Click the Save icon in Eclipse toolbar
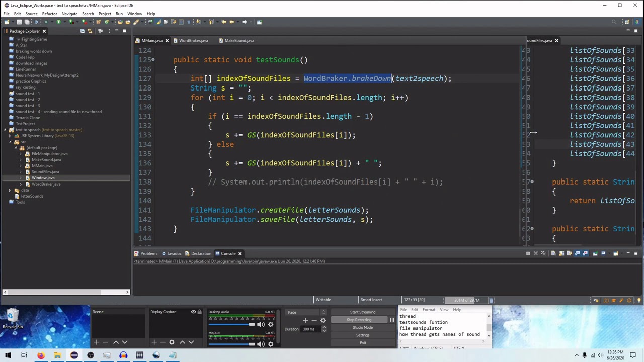The image size is (644, 362). [19, 22]
